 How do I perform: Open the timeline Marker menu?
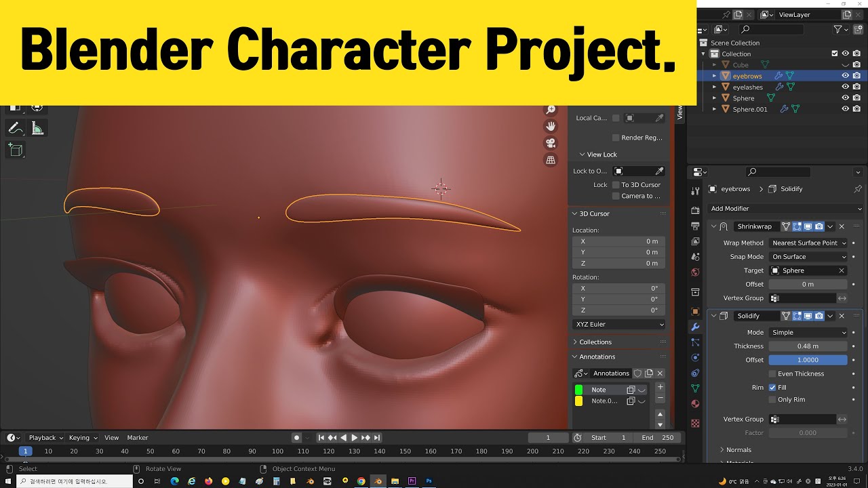(138, 438)
